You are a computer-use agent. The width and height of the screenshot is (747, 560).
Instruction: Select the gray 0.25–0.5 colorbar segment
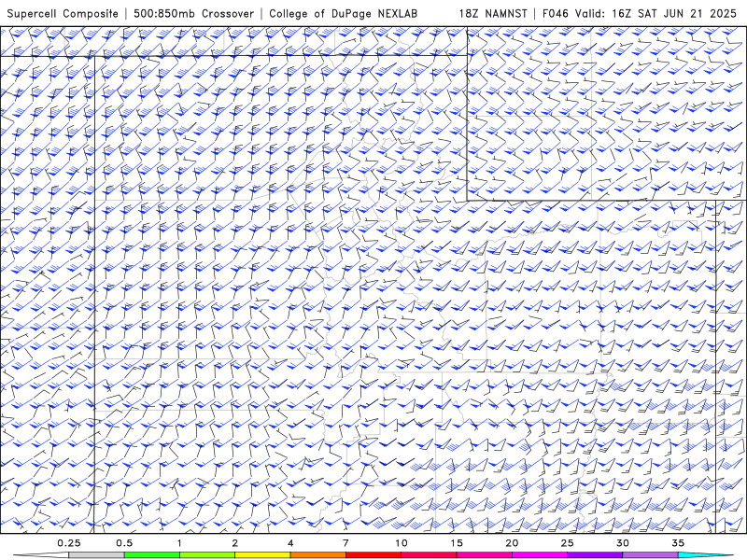point(97,555)
